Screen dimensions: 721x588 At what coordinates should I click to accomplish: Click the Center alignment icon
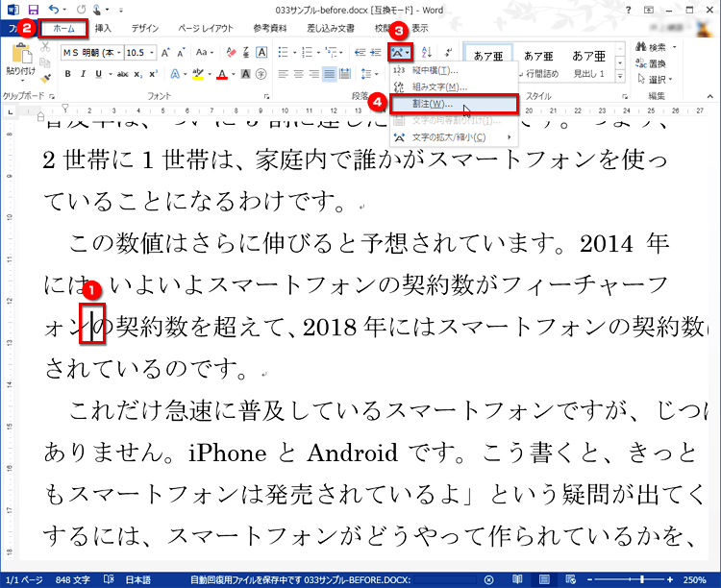point(299,74)
